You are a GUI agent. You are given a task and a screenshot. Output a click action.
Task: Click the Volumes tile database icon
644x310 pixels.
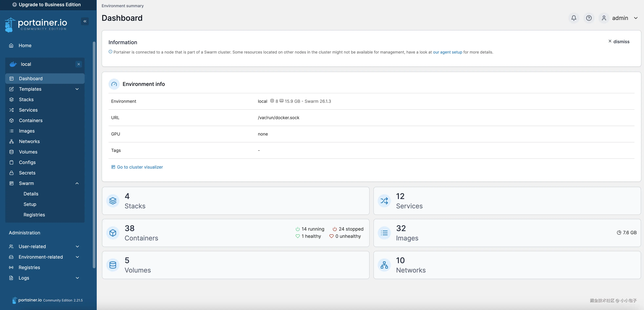[x=113, y=265]
